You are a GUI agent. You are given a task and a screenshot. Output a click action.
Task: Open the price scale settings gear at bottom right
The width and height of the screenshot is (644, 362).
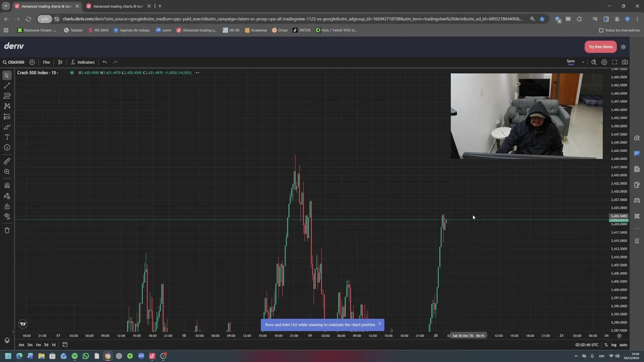pos(619,336)
